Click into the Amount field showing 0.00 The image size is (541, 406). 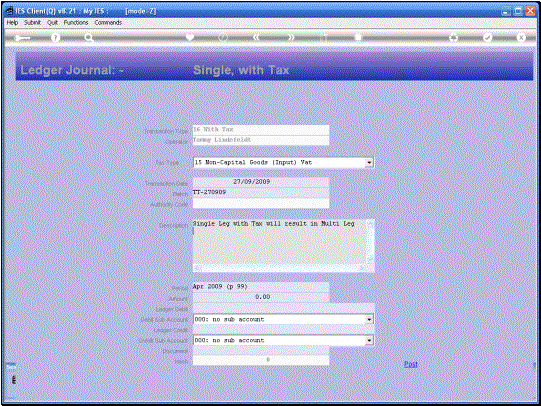click(261, 297)
